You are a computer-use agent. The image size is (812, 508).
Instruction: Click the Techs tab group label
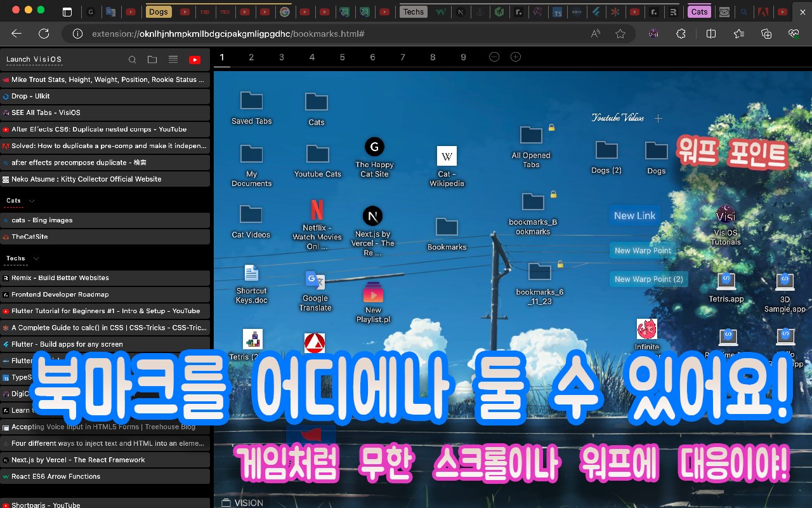414,11
